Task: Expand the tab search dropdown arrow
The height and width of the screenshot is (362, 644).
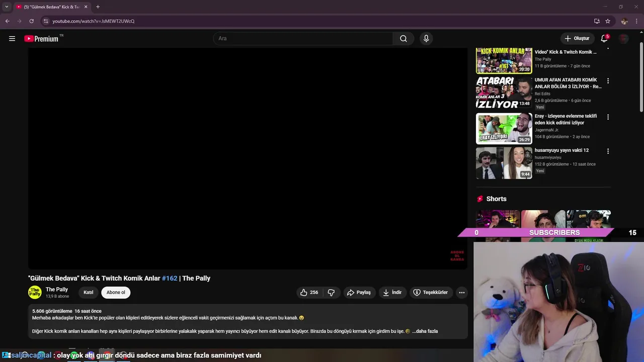Action: click(7, 7)
